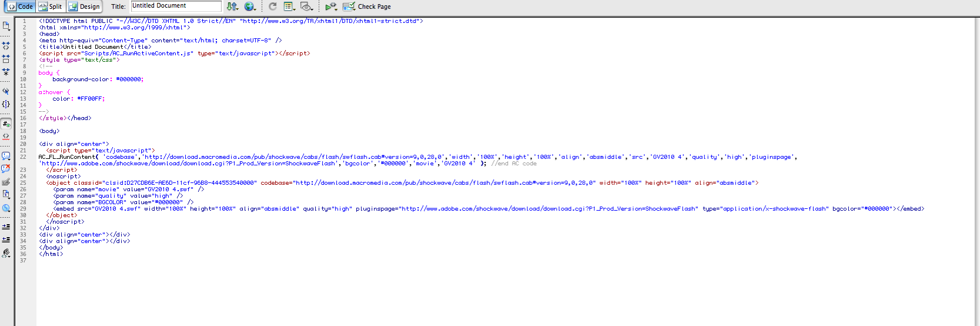
Task: Click the Outdent Code icon
Action: click(x=6, y=239)
